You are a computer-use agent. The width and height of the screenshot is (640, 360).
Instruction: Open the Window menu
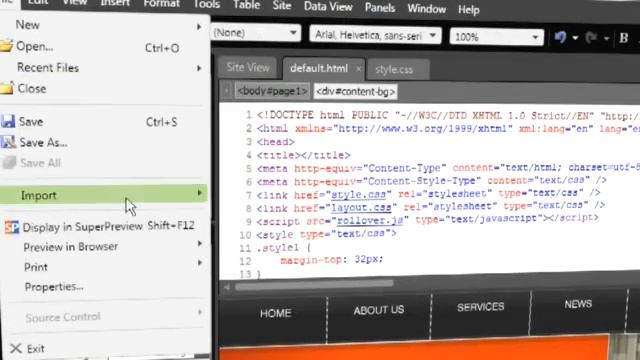(x=427, y=9)
